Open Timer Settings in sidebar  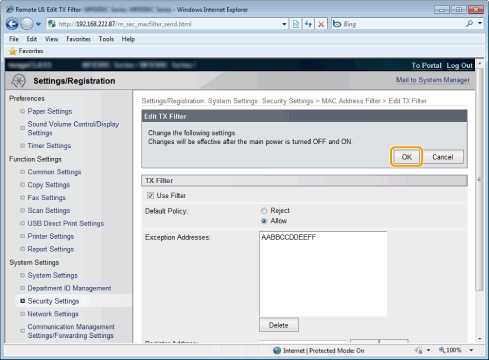[x=49, y=146]
